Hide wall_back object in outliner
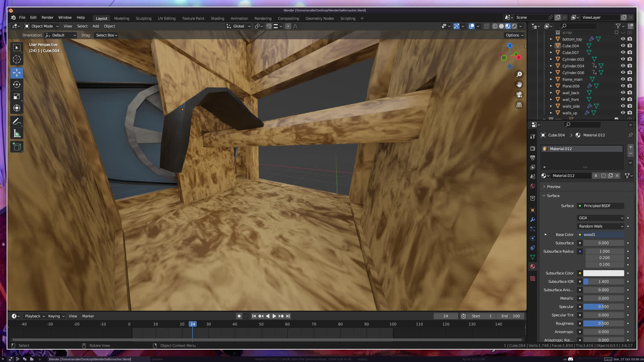The width and height of the screenshot is (644, 362). (x=623, y=93)
